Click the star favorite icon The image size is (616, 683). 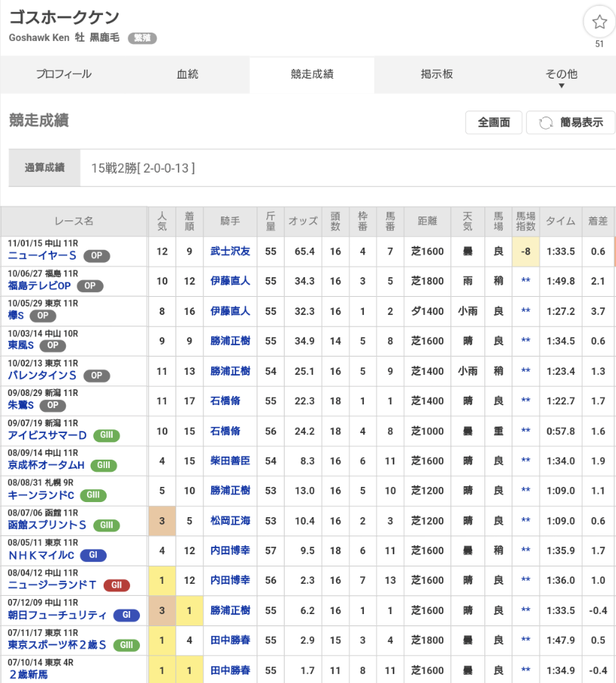point(599,23)
